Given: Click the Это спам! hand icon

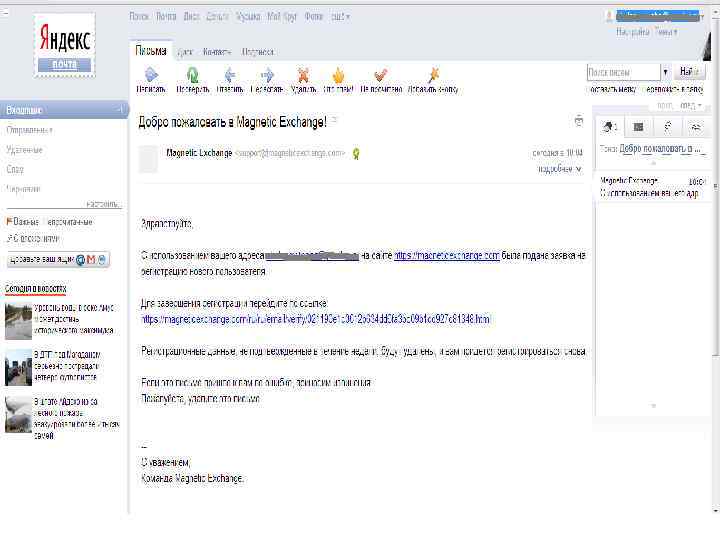Looking at the screenshot, I should coord(338,74).
